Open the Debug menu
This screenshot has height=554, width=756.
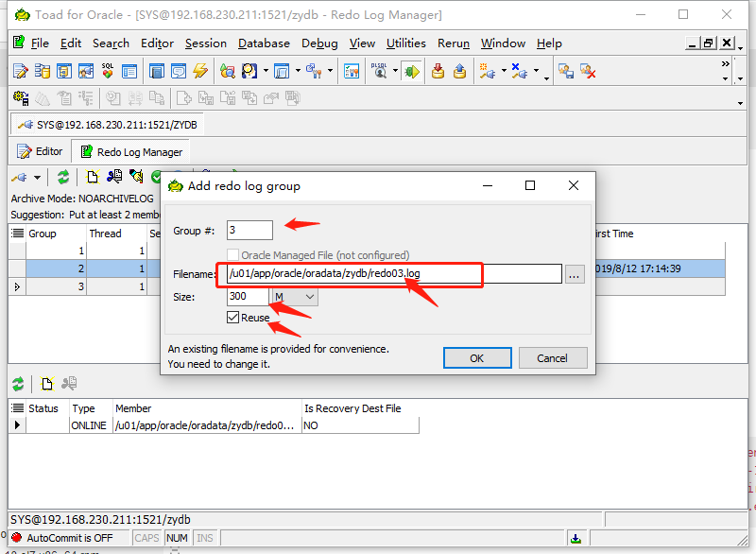[x=319, y=43]
